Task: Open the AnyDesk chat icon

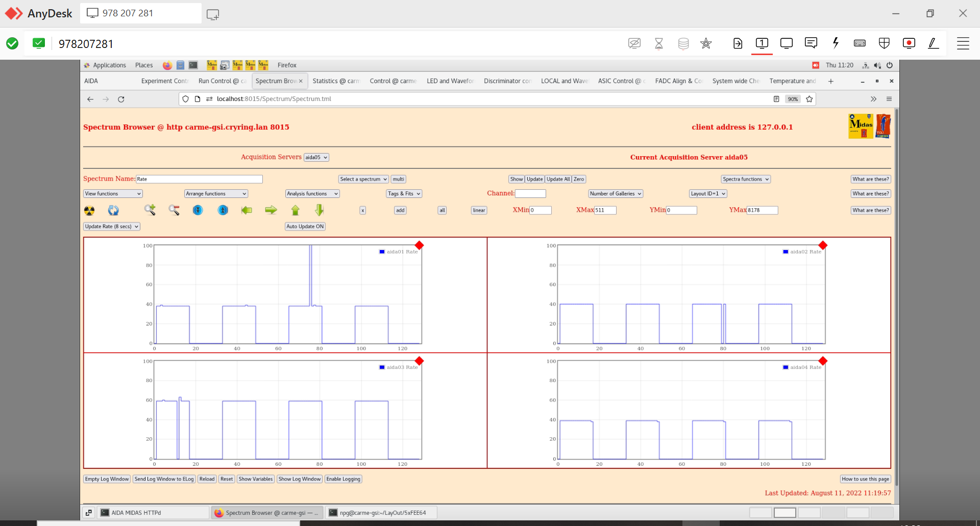Action: [x=811, y=43]
